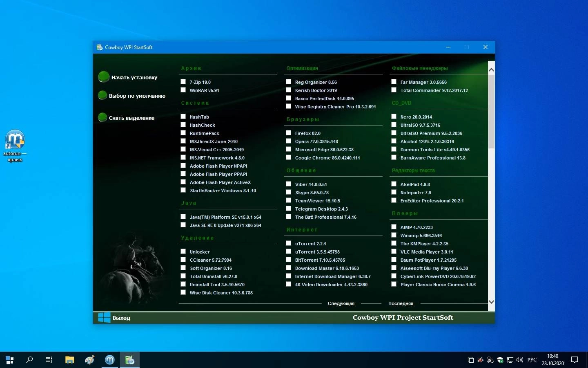The width and height of the screenshot is (588, 368).
Task: Tick the HashTab checkbox
Action: click(x=183, y=117)
